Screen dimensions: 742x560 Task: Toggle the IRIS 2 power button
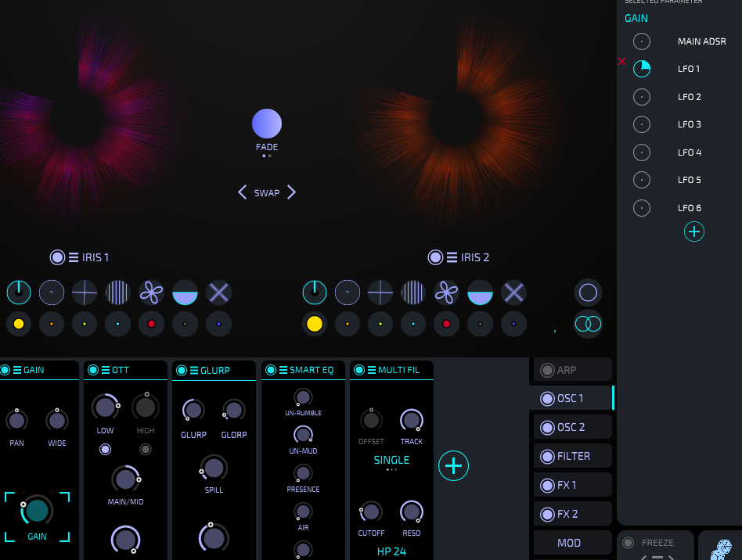point(435,257)
